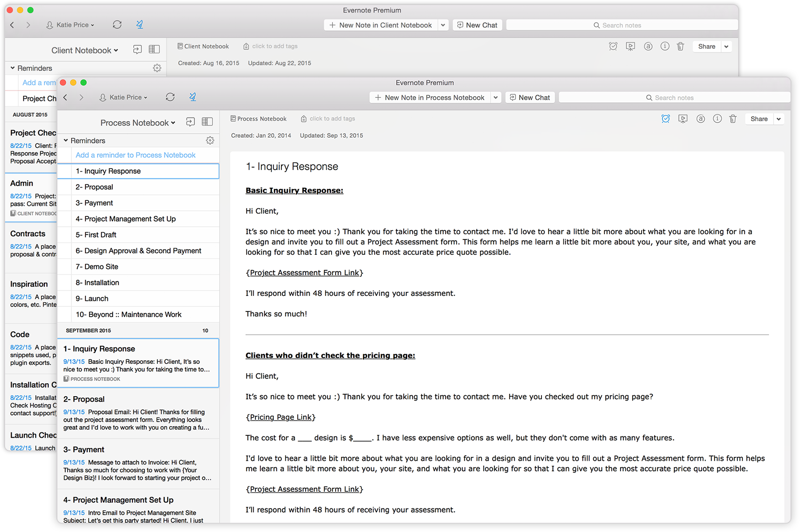Screen dimensions: 800x532
Task: Open Reminders settings gear in Process Notebook list
Action: tap(210, 140)
